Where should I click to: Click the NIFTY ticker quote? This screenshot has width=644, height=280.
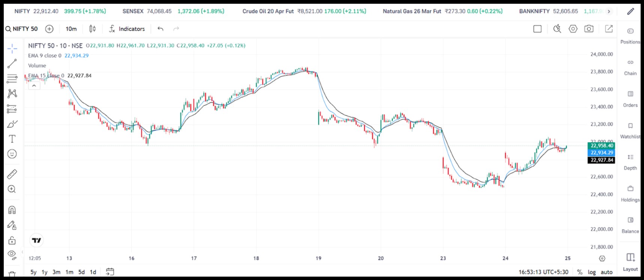pyautogui.click(x=60, y=11)
